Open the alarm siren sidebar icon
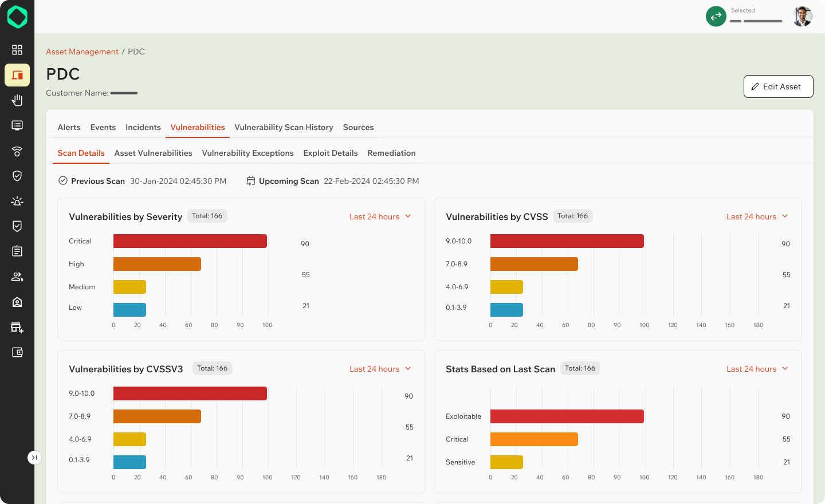Screen dimensions: 825x504 pos(17,201)
